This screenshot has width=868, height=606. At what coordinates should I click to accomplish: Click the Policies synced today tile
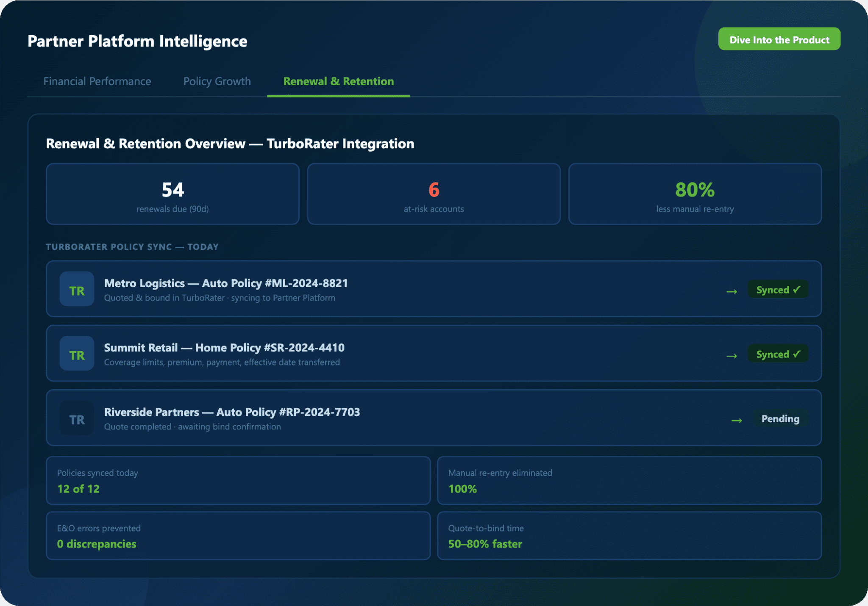click(238, 480)
